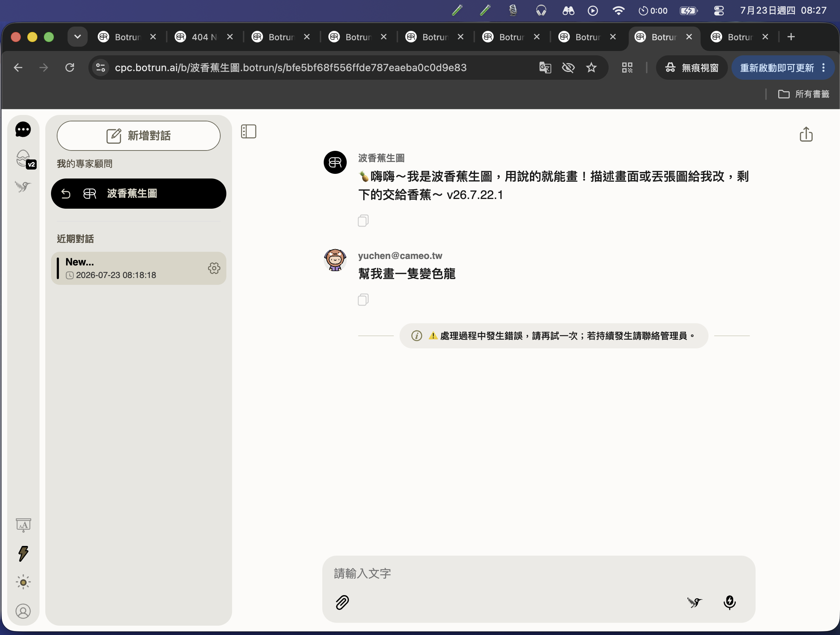Open the New... recent conversation
The height and width of the screenshot is (635, 840).
click(139, 268)
